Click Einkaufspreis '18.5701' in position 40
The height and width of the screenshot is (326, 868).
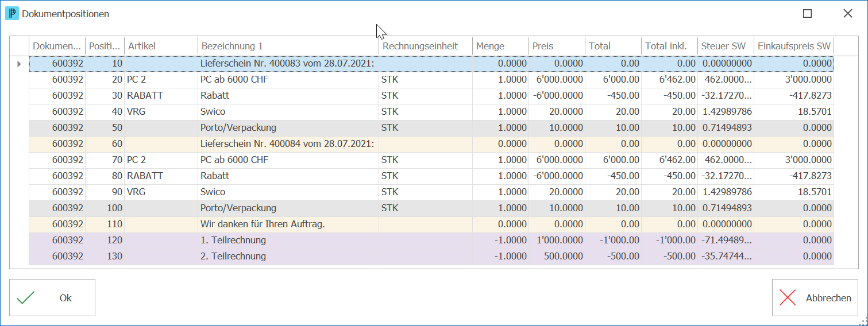815,112
